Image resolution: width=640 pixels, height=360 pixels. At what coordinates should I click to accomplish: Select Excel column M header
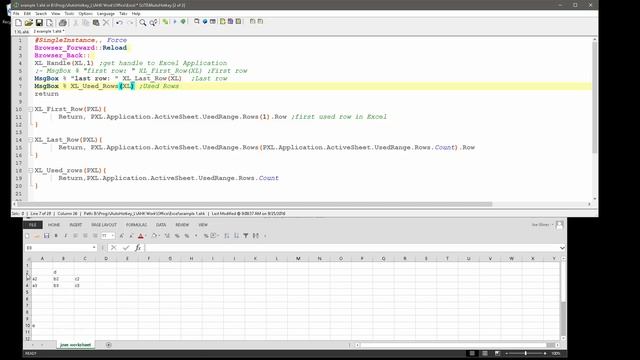pos(298,258)
